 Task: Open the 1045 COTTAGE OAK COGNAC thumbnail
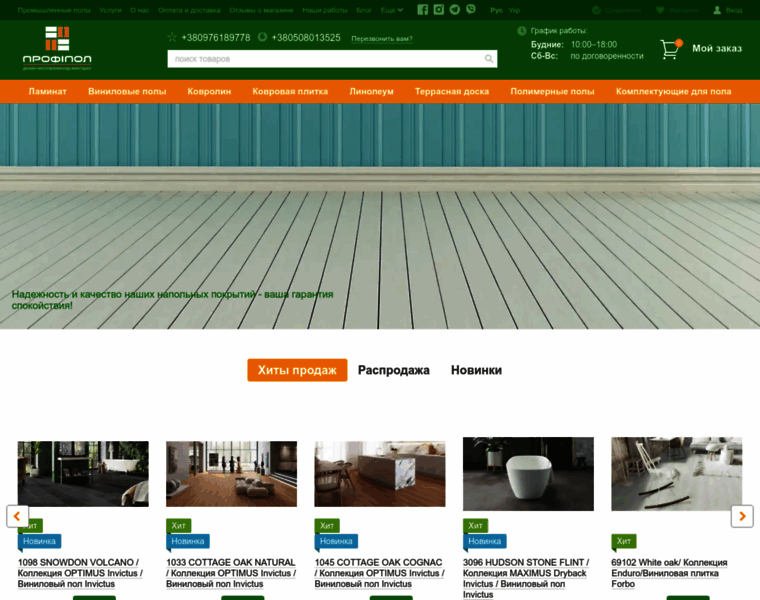click(x=380, y=474)
